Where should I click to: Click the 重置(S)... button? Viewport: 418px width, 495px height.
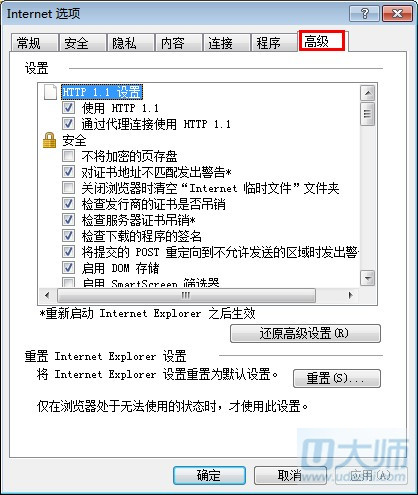pyautogui.click(x=337, y=378)
